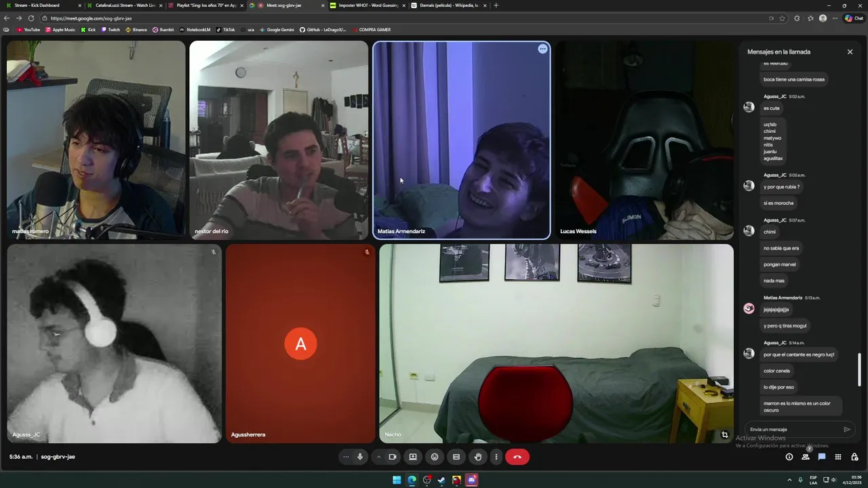Turn off the camera in Meet

(392, 457)
